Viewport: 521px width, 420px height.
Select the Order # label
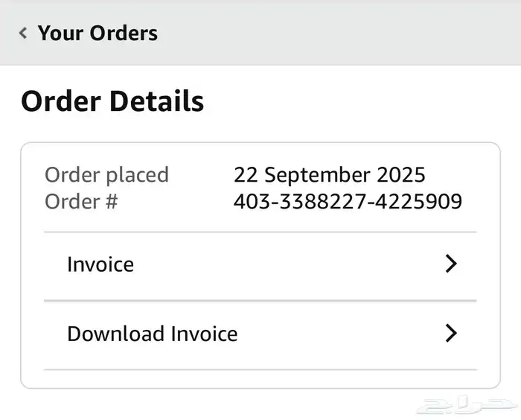click(81, 201)
